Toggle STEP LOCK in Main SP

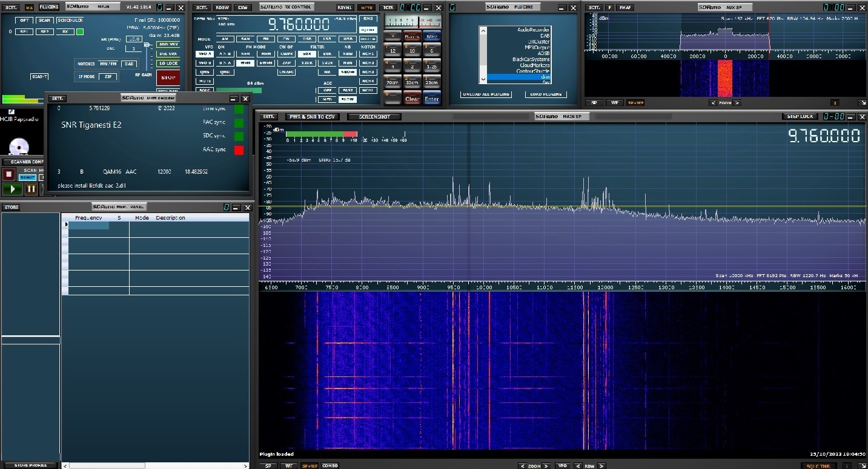pyautogui.click(x=800, y=116)
